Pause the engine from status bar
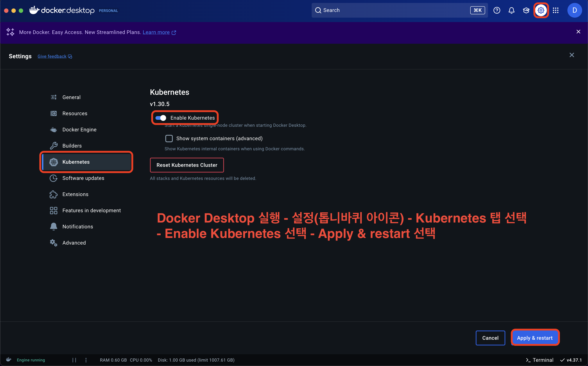 click(74, 360)
